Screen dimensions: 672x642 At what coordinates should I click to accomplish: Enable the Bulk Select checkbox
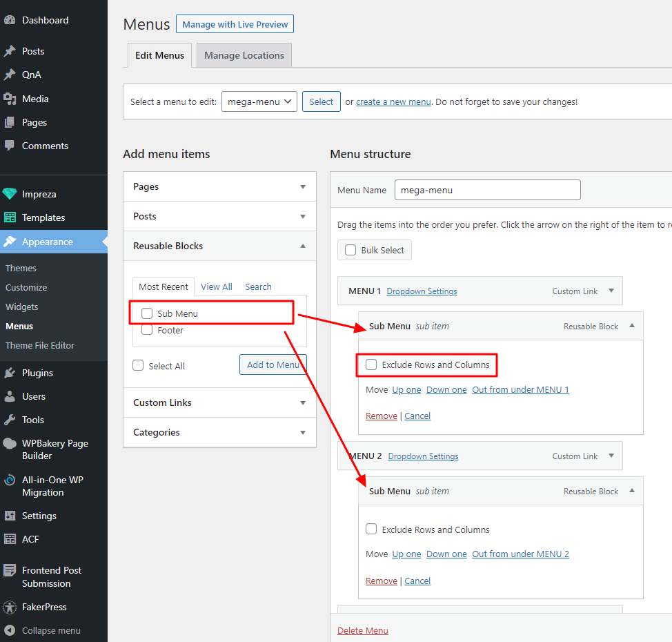pos(350,250)
